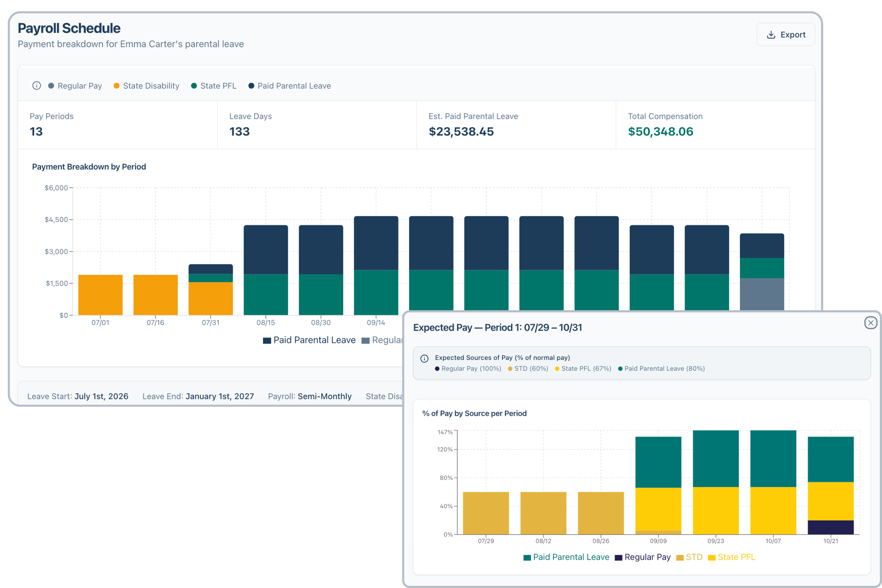Click the % of Pay by Source per Period title
The height and width of the screenshot is (588, 882).
click(474, 414)
